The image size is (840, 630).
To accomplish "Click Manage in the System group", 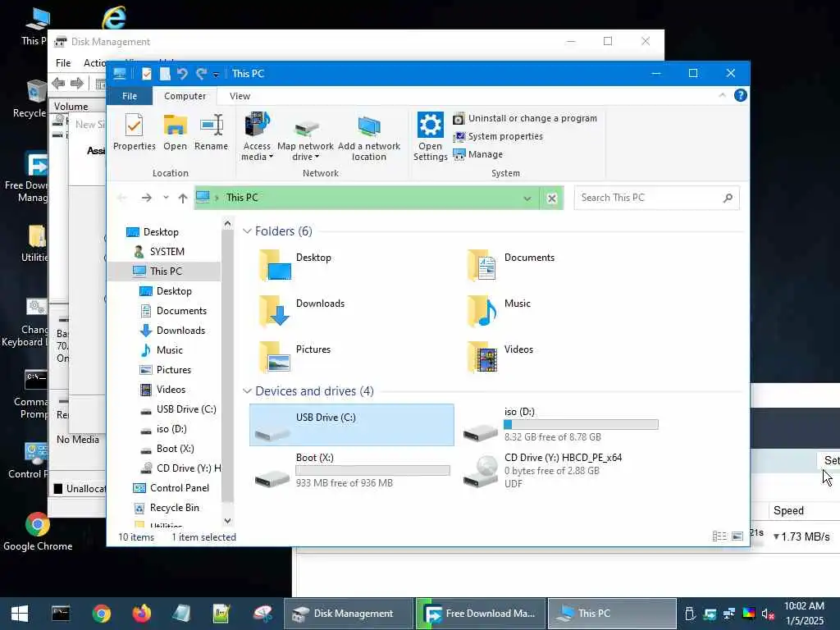I will click(478, 154).
